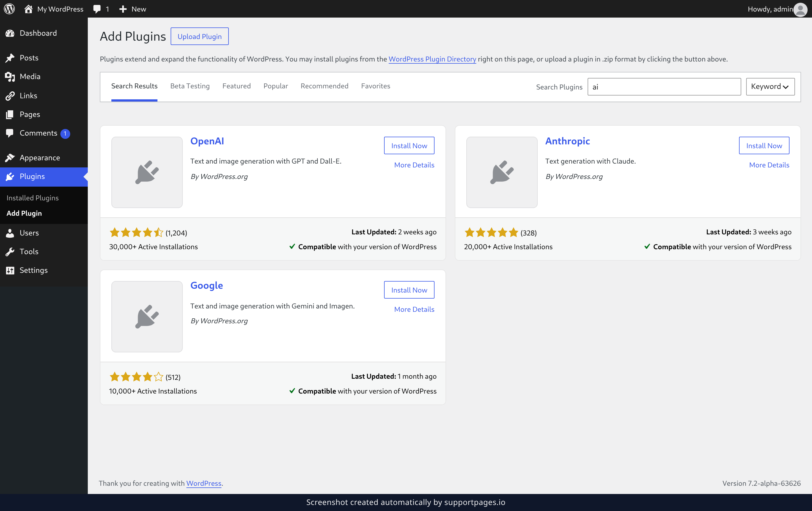Open the WordPress Plugin Directory link

click(x=432, y=59)
